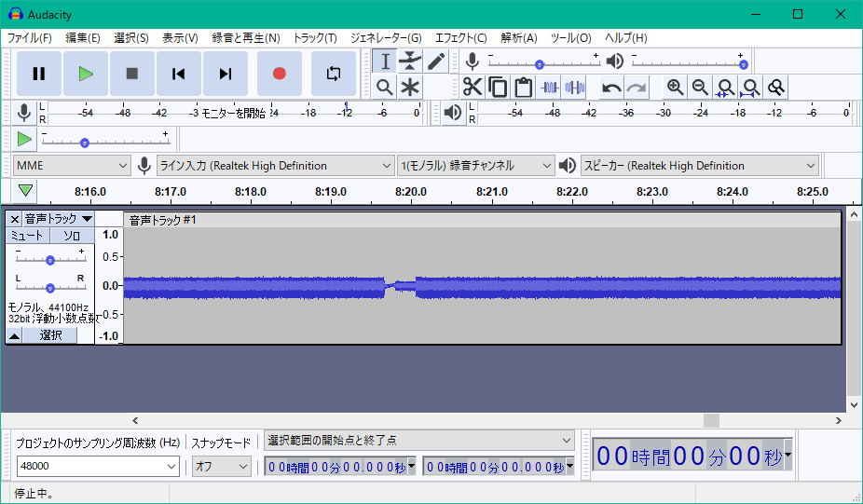Open the 録音と再生(N) menu
This screenshot has width=863, height=504.
pos(246,38)
